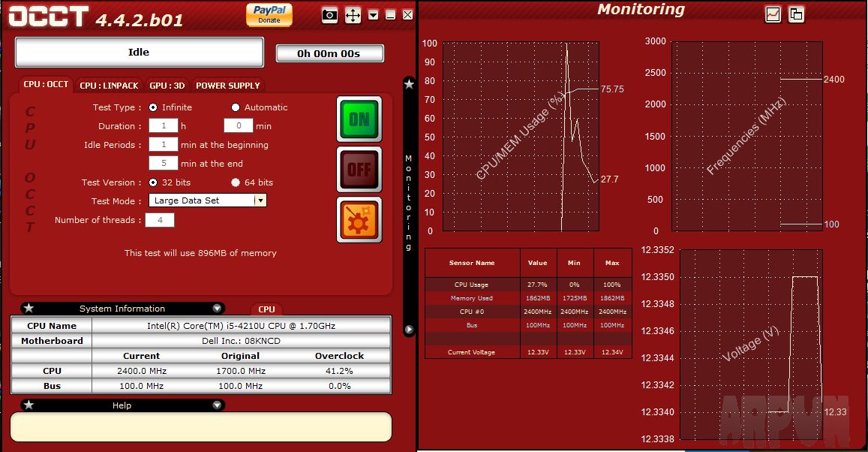Image resolution: width=868 pixels, height=452 pixels.
Task: Click the star icon beside System Information
Action: tap(29, 308)
